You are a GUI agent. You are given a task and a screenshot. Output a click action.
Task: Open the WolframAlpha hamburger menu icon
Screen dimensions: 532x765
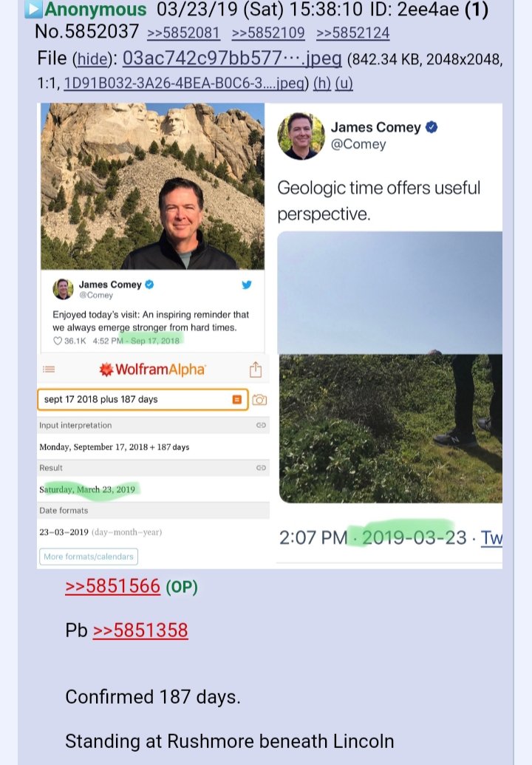(x=49, y=370)
